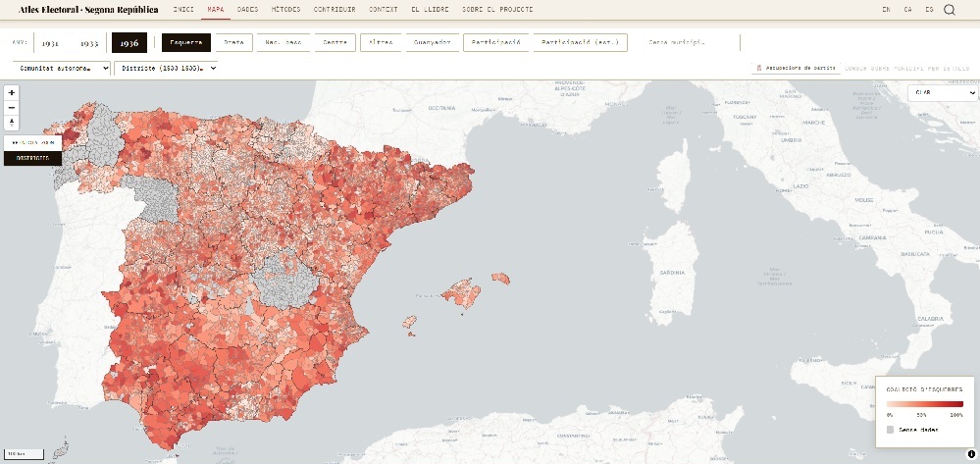Show the Altres vote layer

coord(381,42)
